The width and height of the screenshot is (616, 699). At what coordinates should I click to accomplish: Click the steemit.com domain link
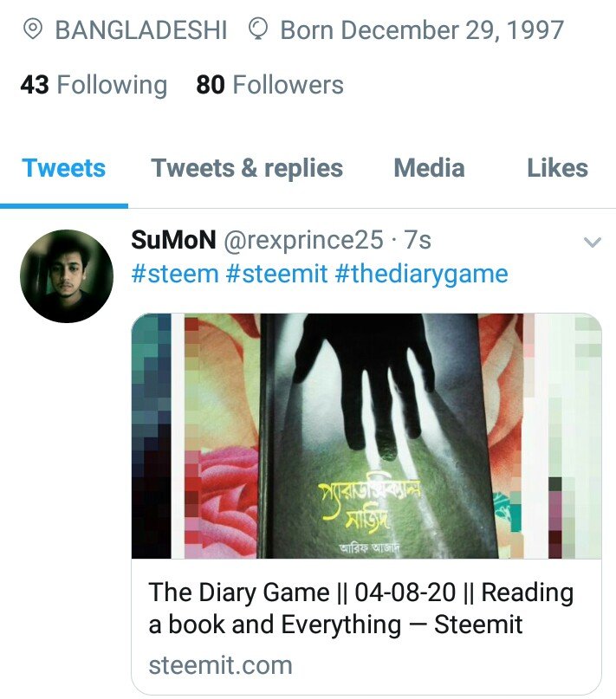pos(220,665)
